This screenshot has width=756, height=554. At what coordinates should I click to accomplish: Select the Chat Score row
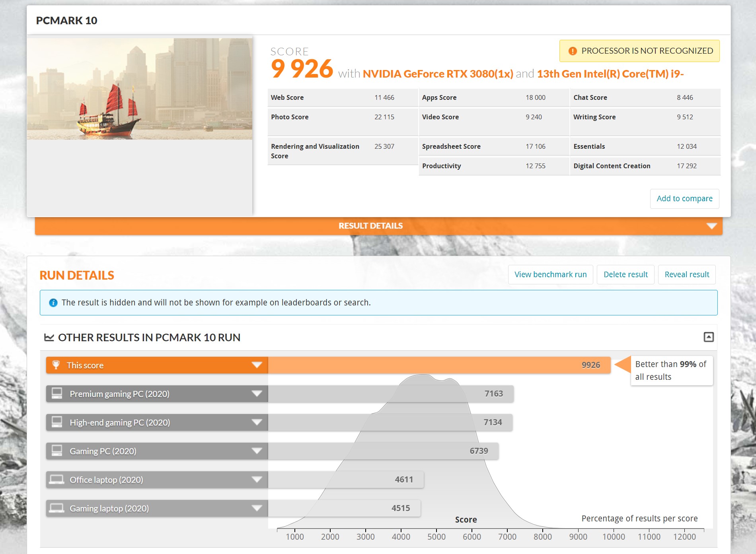pos(645,97)
